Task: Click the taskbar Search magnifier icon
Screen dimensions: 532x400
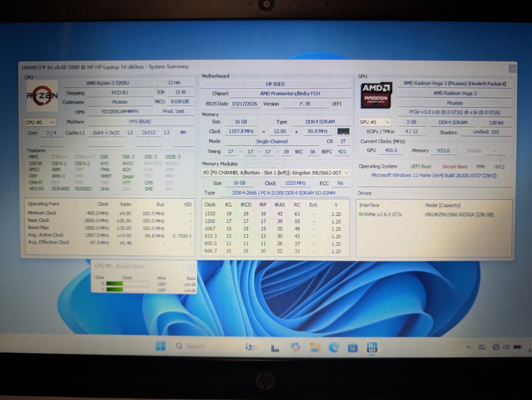Action: tap(179, 346)
